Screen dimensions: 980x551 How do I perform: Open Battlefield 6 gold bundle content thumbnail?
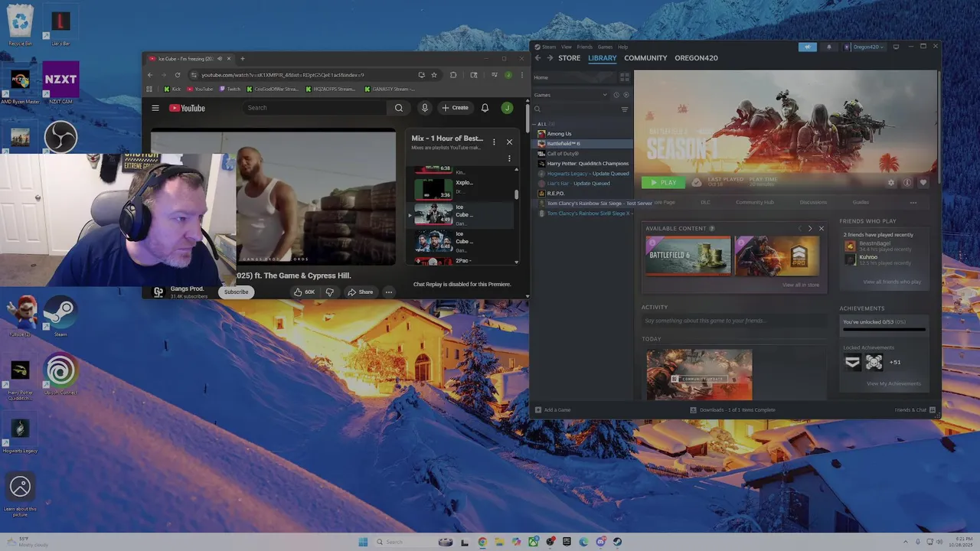click(688, 256)
